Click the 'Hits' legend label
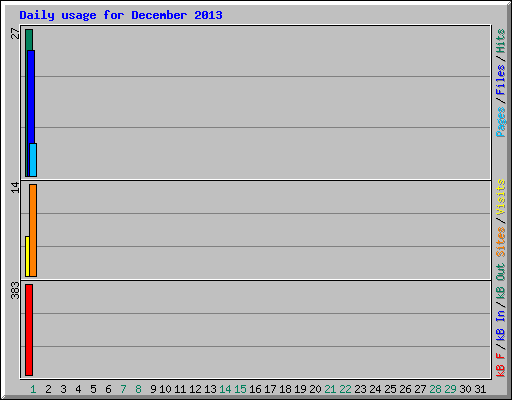 (501, 41)
